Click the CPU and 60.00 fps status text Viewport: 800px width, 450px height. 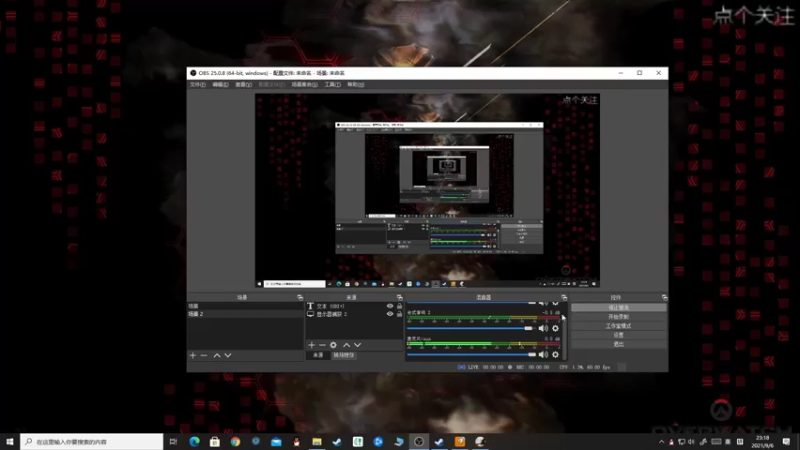point(584,367)
